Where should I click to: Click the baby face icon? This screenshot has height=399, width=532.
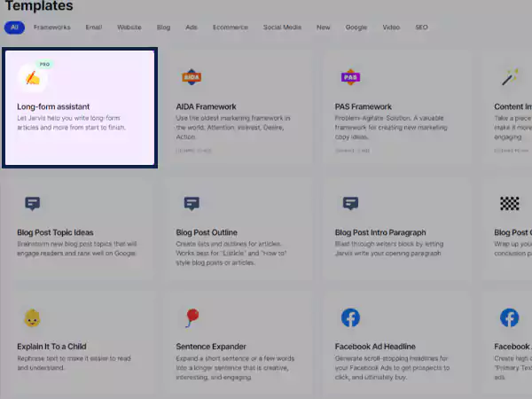pyautogui.click(x=33, y=317)
